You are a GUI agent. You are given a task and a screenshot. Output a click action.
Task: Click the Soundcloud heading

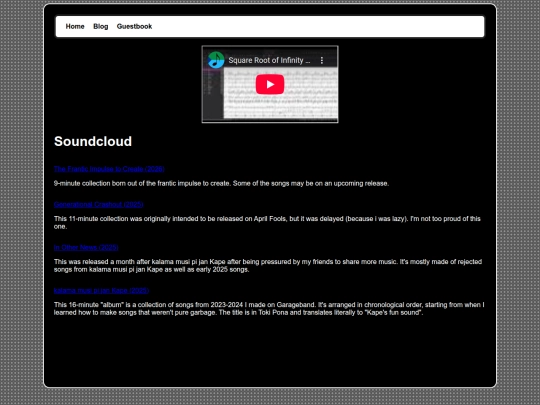point(93,141)
